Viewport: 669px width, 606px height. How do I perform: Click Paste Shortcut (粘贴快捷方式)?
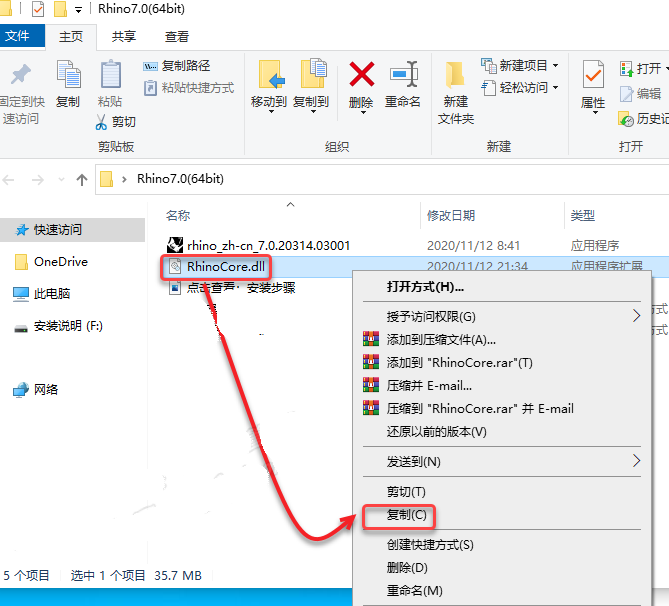click(189, 88)
